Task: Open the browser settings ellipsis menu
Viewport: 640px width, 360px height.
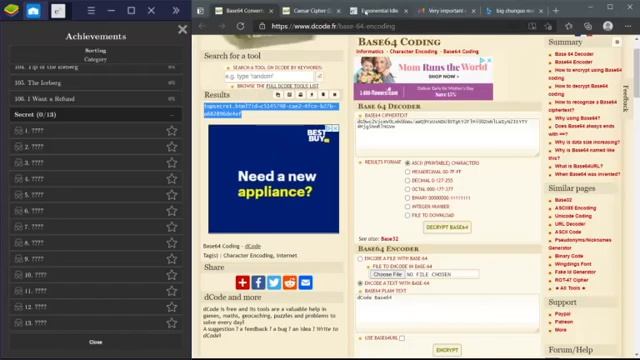Action: (628, 26)
